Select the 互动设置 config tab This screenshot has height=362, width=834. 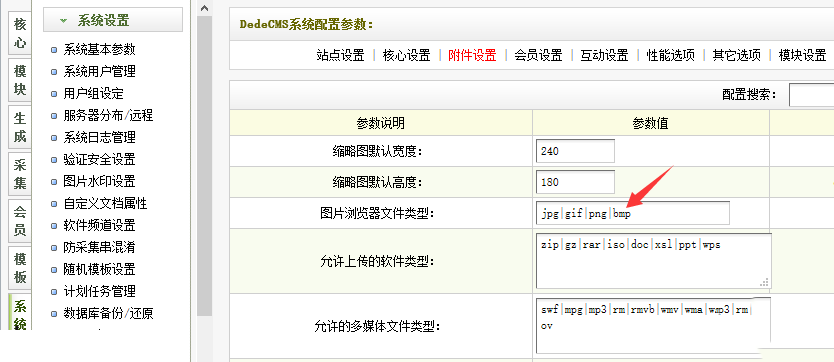pos(604,55)
